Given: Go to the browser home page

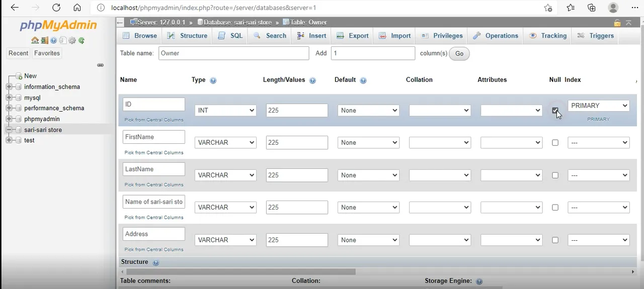Looking at the screenshot, I should click(x=77, y=8).
